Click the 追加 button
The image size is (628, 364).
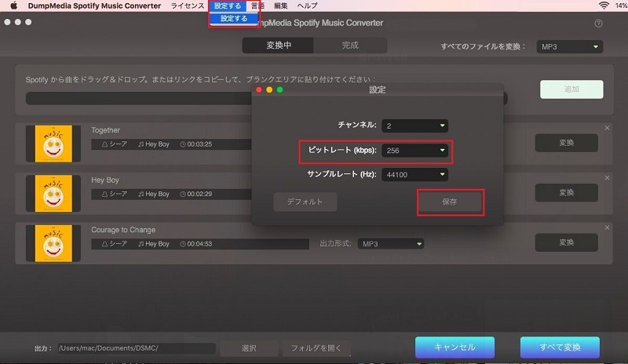[571, 89]
